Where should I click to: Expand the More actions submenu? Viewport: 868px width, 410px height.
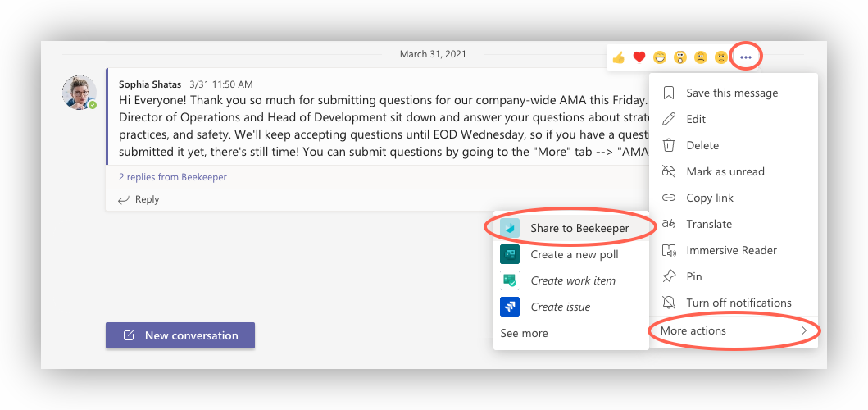click(x=734, y=330)
